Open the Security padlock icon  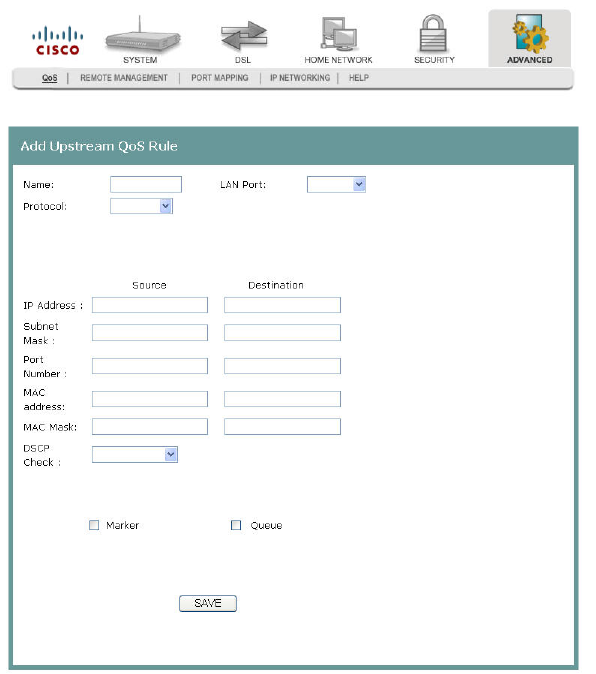(x=433, y=34)
